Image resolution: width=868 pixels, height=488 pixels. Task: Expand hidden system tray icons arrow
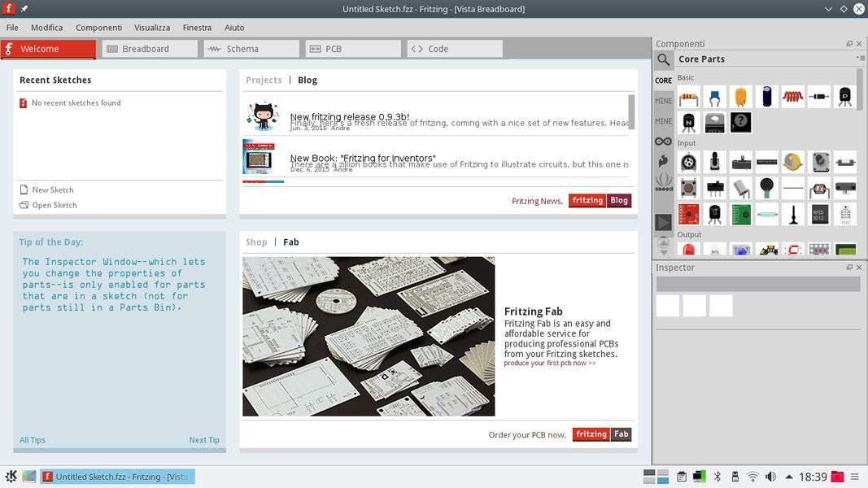tap(789, 477)
